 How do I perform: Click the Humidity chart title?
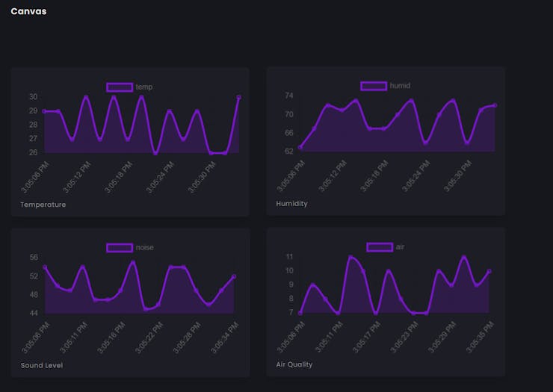[291, 204]
